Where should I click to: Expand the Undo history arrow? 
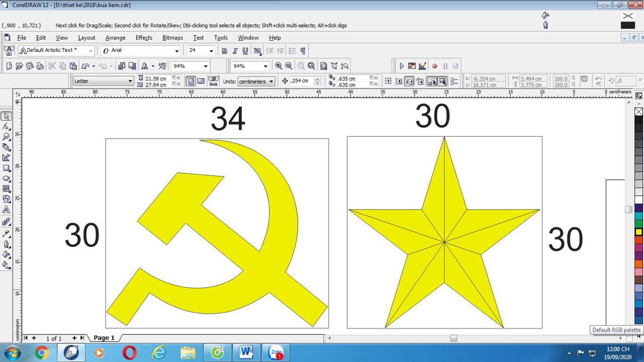tap(94, 66)
